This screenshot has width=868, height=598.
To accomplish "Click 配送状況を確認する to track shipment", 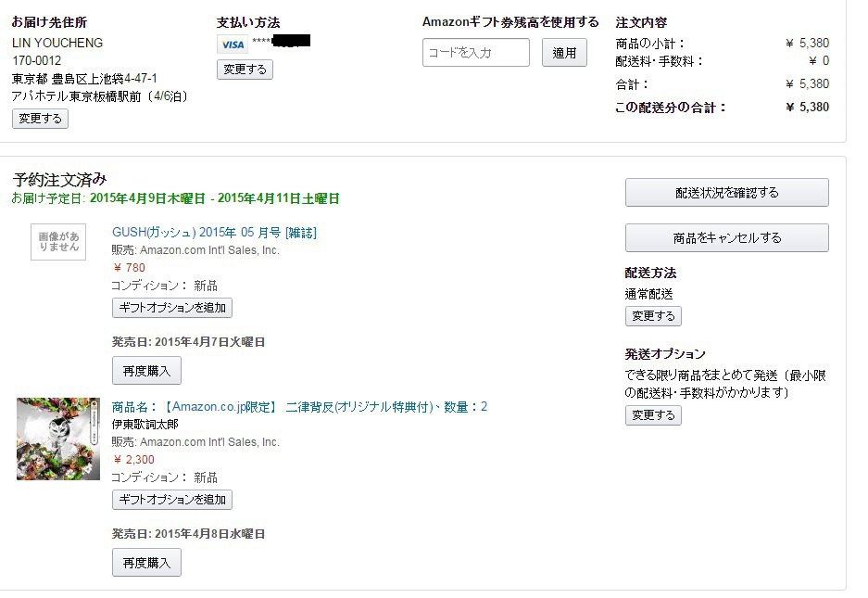I will [x=726, y=193].
